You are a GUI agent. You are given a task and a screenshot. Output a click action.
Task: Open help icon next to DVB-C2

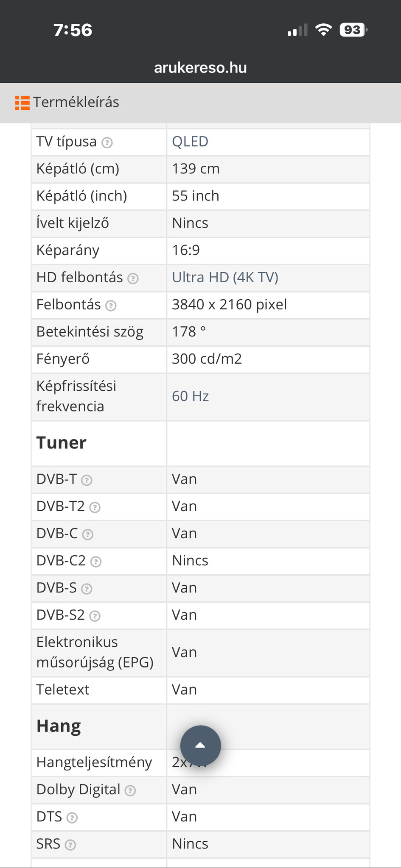pos(96,562)
